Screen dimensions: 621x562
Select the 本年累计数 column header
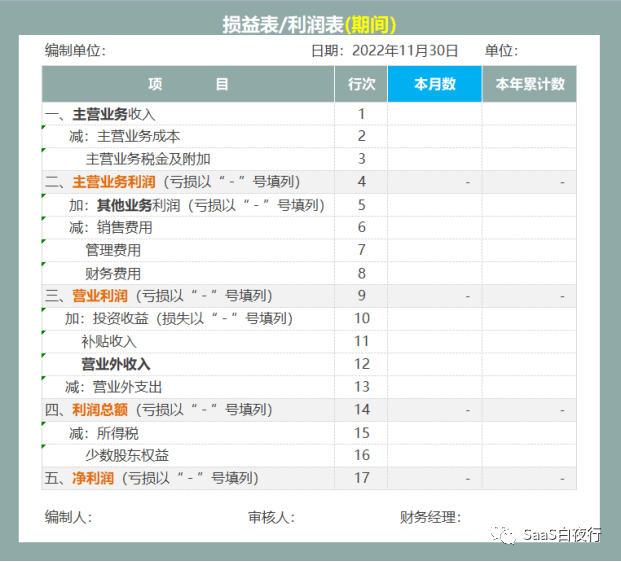tap(530, 84)
